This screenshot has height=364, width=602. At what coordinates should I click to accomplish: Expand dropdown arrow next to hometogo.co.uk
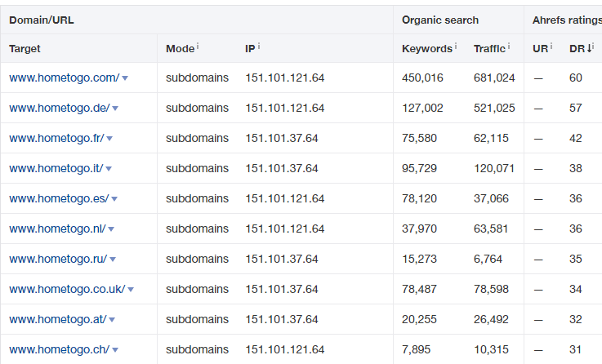131,290
